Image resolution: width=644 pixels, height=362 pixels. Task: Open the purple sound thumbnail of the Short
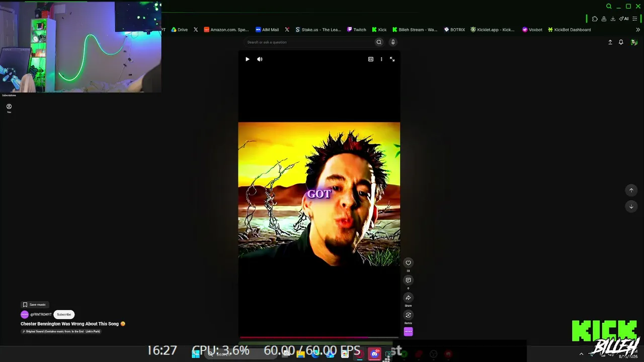408,332
